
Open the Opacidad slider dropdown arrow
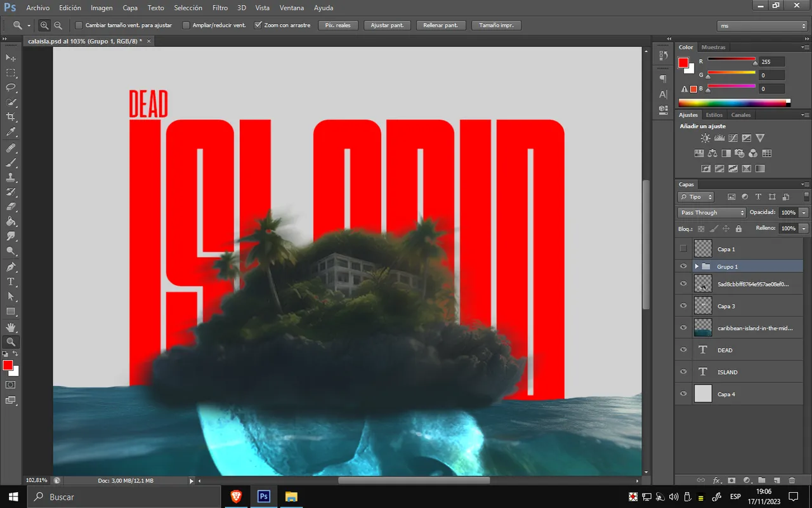tap(804, 213)
